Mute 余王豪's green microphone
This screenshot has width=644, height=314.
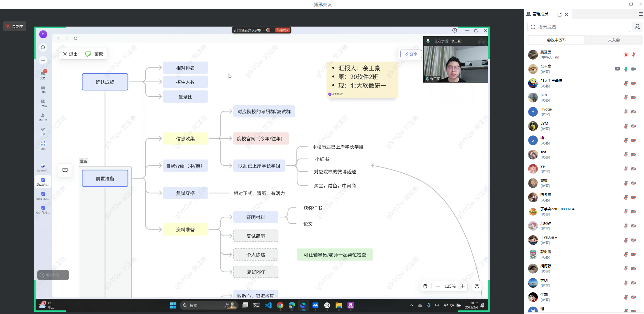tap(626, 69)
